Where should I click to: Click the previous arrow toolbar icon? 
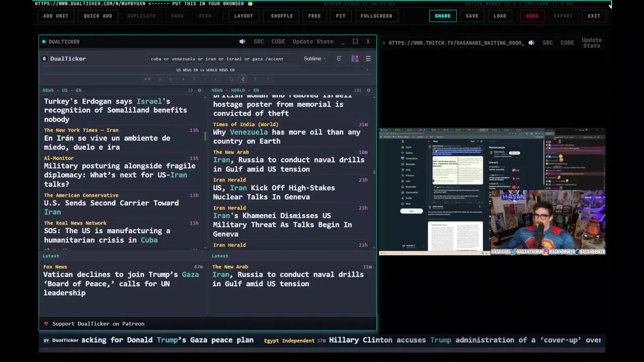point(205,79)
